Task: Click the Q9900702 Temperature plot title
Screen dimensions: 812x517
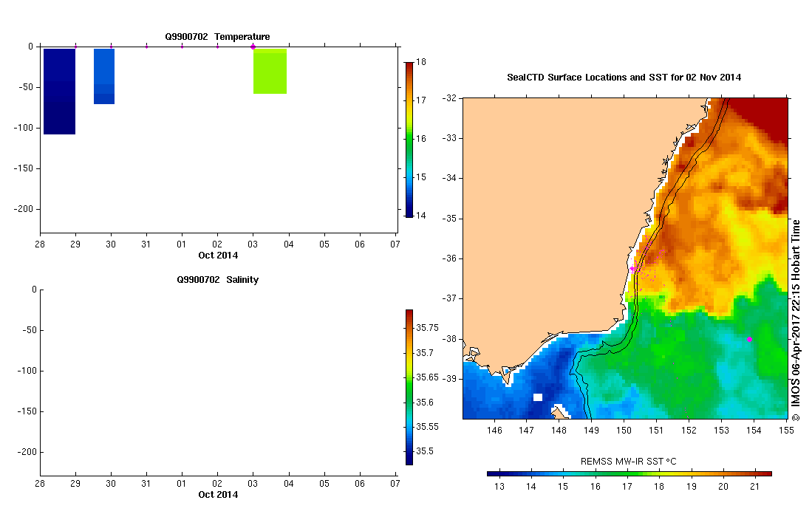Action: click(x=217, y=37)
